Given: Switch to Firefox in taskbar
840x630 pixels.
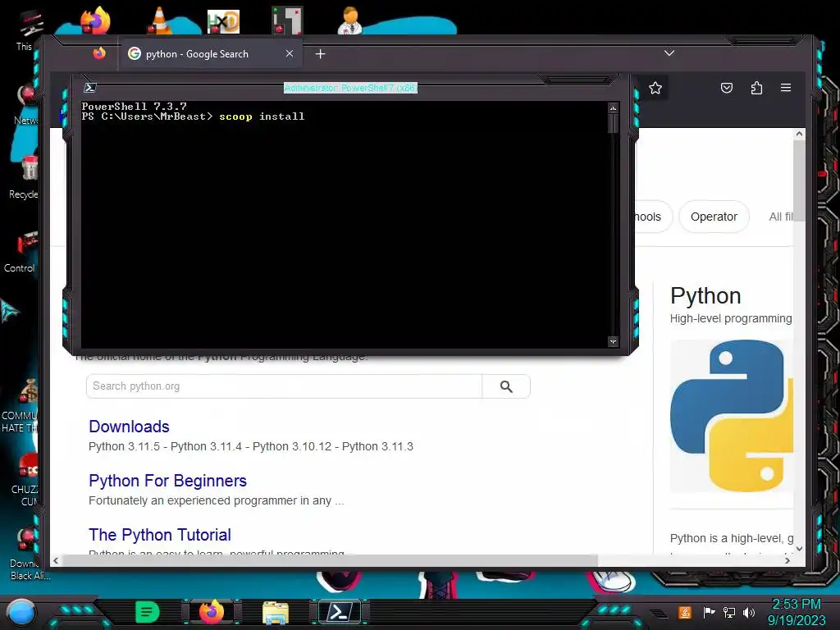Looking at the screenshot, I should (211, 612).
